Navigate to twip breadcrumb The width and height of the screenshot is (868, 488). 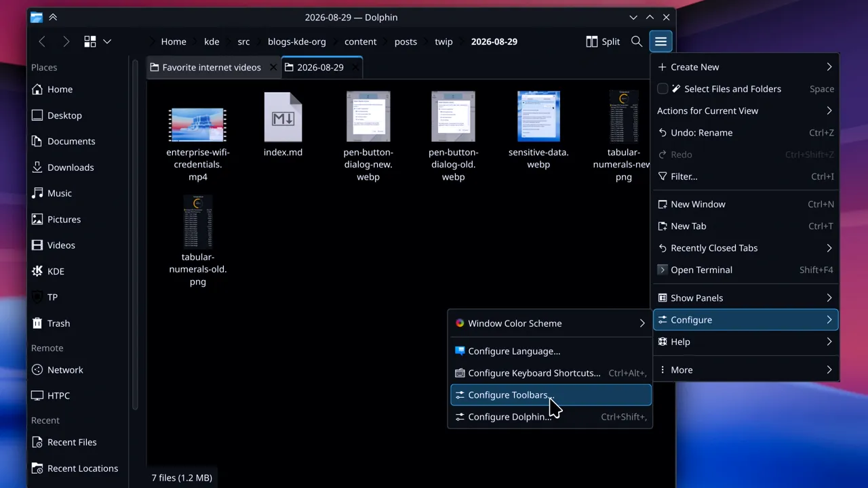tap(443, 41)
